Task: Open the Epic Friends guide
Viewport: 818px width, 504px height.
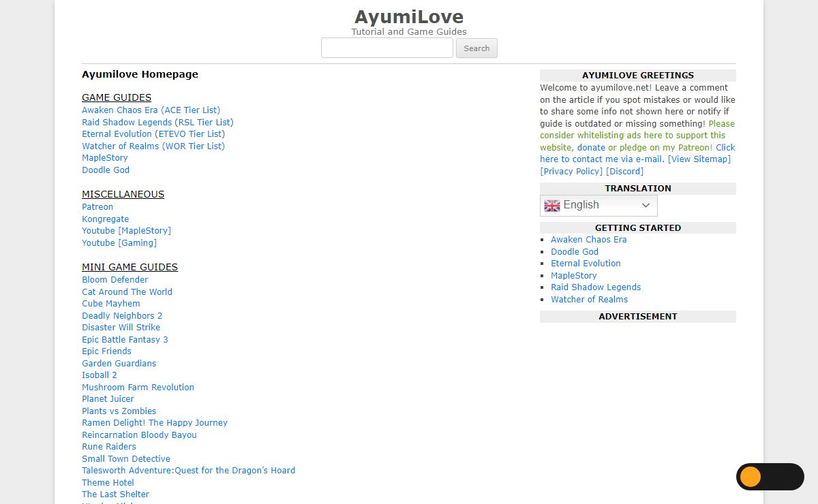Action: click(x=107, y=351)
